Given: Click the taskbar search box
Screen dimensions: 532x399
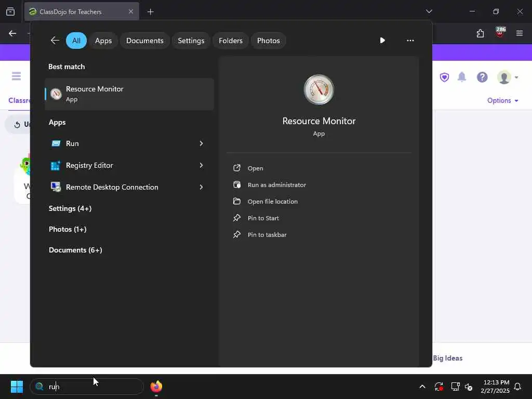Looking at the screenshot, I should click(x=87, y=387).
